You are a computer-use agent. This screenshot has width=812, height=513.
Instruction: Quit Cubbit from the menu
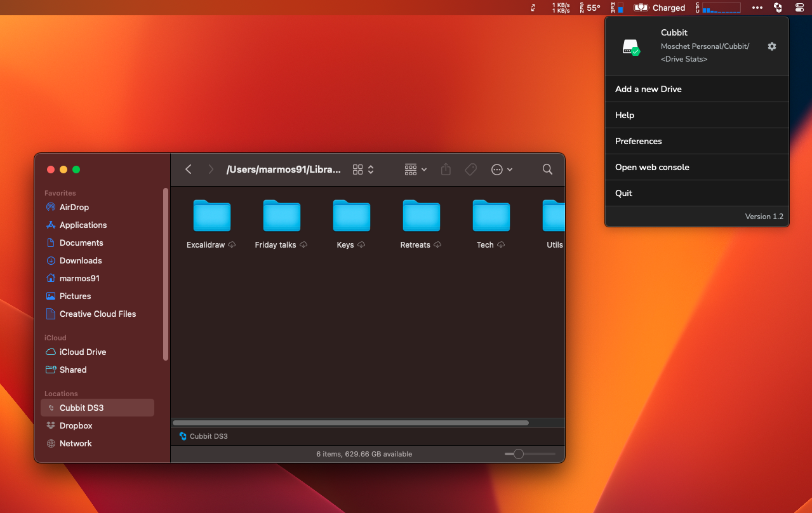click(x=623, y=193)
